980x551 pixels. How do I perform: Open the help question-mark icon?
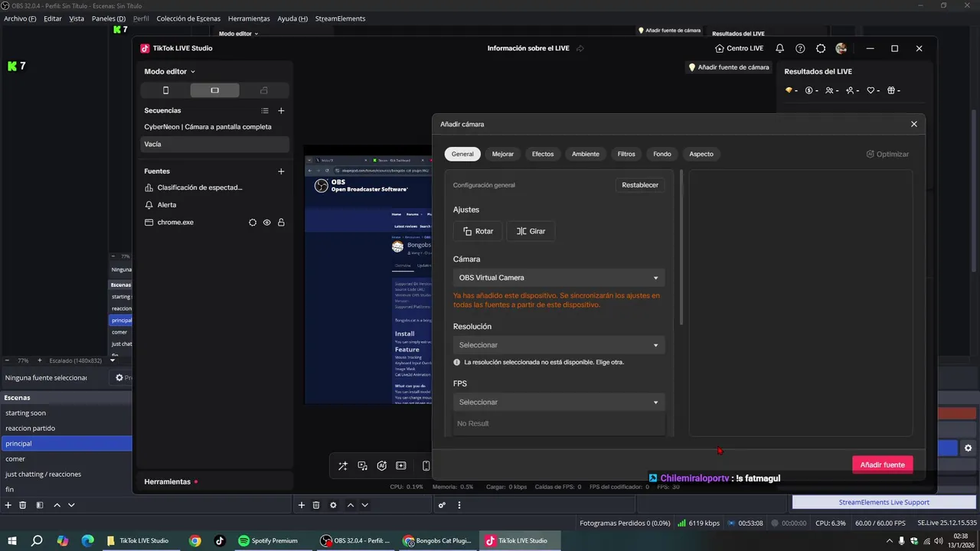point(800,48)
